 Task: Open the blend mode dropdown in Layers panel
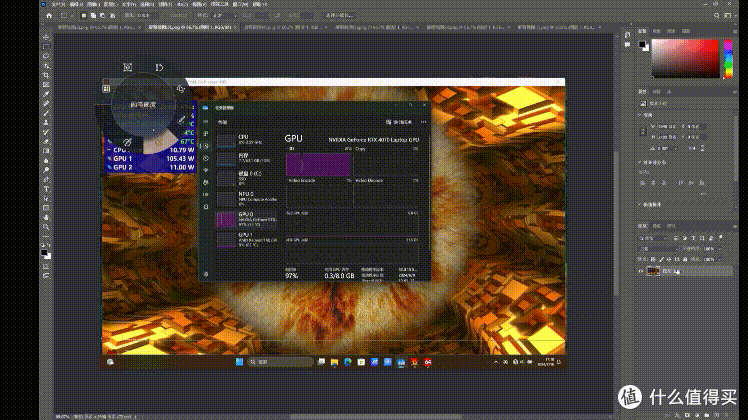(658, 249)
